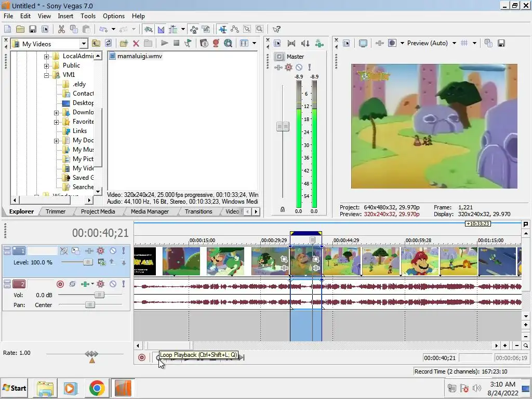Open the preview Overlays grid dropdown
This screenshot has width=532, height=399.
point(474,43)
